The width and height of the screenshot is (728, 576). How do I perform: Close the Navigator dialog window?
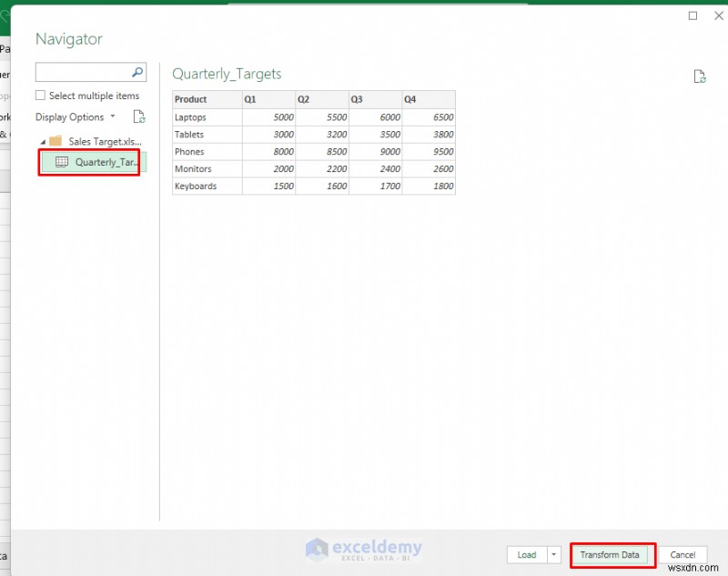[x=719, y=15]
